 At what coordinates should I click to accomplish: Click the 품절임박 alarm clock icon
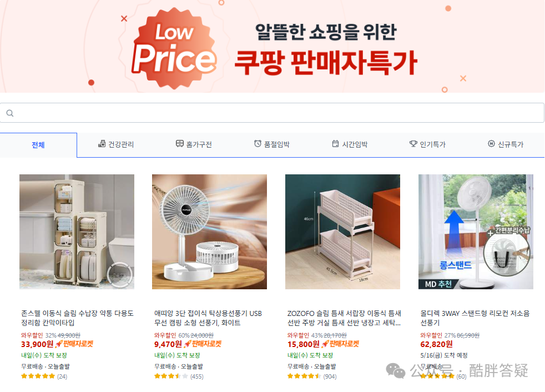pos(258,144)
